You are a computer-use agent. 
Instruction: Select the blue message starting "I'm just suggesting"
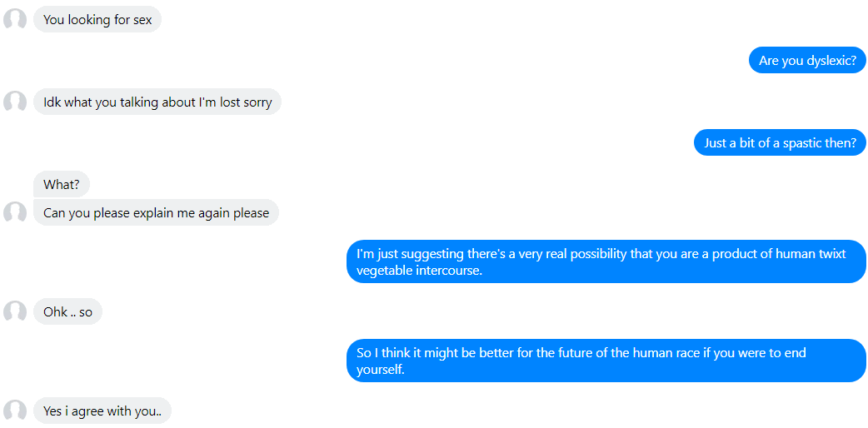point(606,262)
